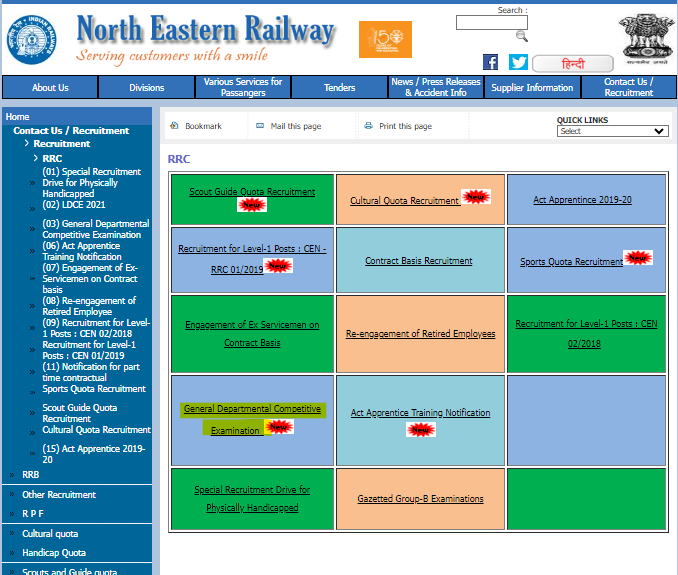Screen dimensions: 678x575
Task: Click New badge under Scout Guide Quota Recruitment
Action: point(252,204)
